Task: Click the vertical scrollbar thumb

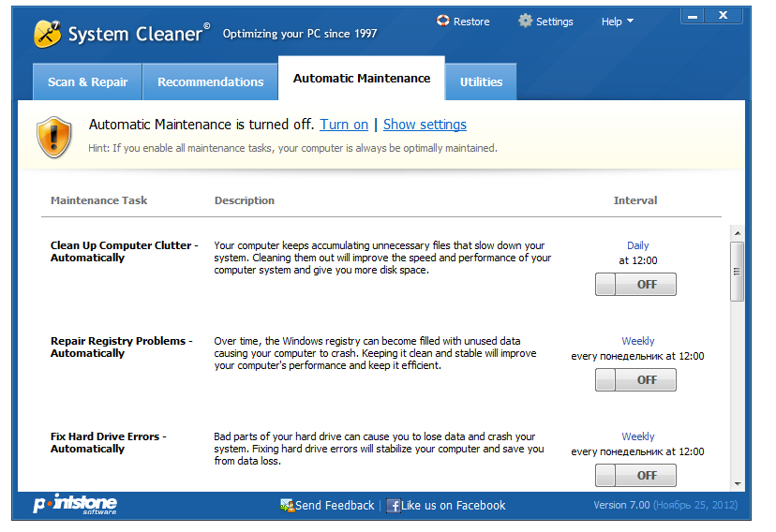Action: click(737, 272)
